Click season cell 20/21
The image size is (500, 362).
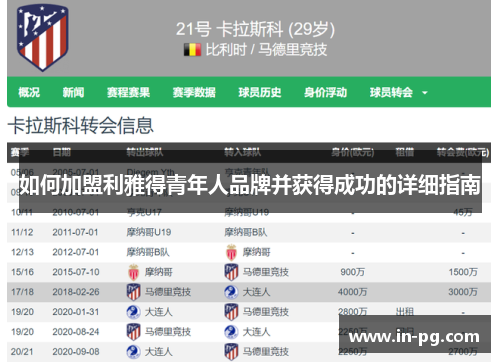(22, 352)
